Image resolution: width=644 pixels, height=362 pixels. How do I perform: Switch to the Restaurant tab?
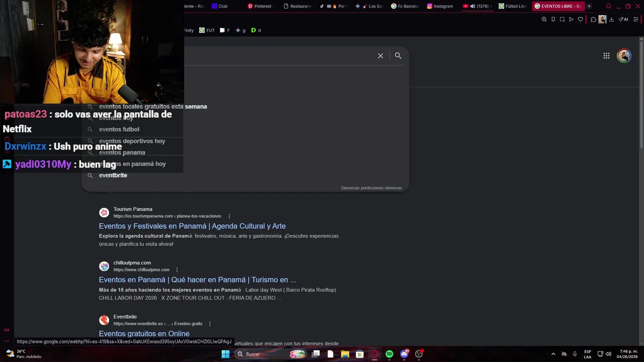click(x=298, y=6)
